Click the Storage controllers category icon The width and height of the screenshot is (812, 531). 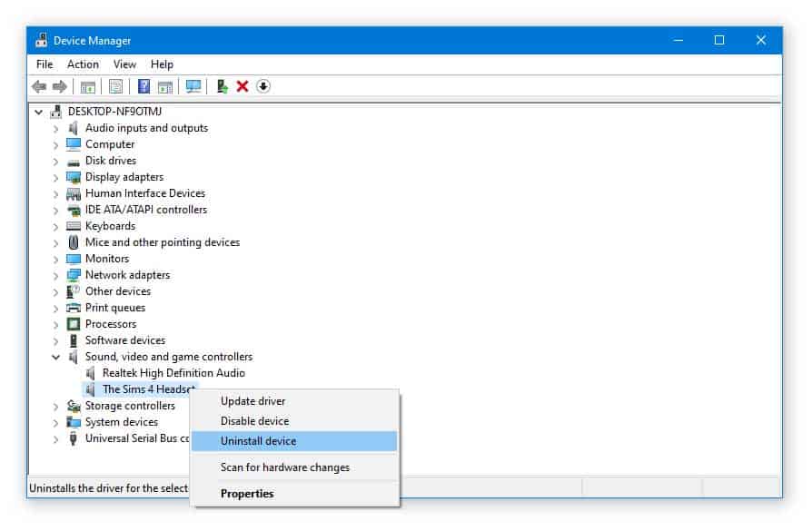point(74,407)
